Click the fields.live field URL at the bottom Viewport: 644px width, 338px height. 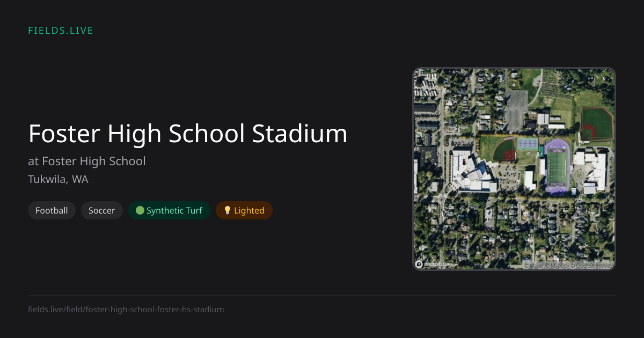[126, 310]
